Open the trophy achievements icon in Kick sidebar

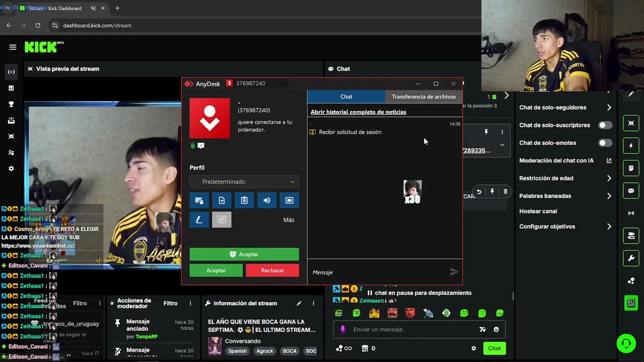coord(11,104)
